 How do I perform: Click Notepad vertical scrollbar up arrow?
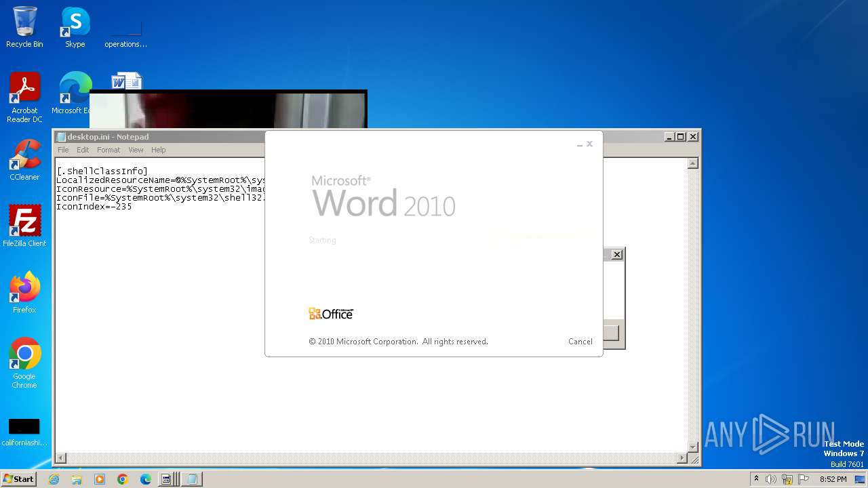[x=693, y=163]
